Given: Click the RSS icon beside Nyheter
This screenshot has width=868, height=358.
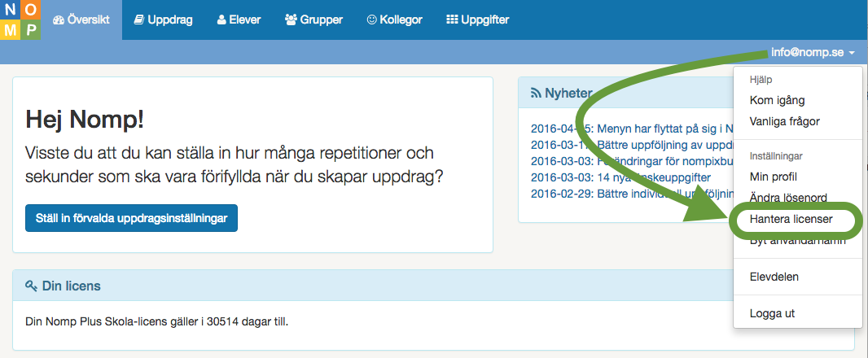Looking at the screenshot, I should [535, 93].
